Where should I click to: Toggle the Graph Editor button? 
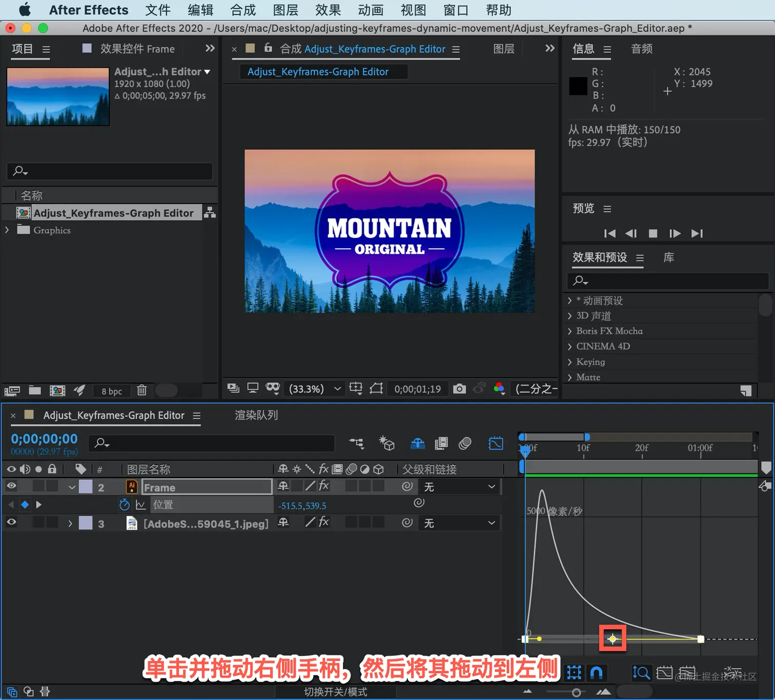496,443
